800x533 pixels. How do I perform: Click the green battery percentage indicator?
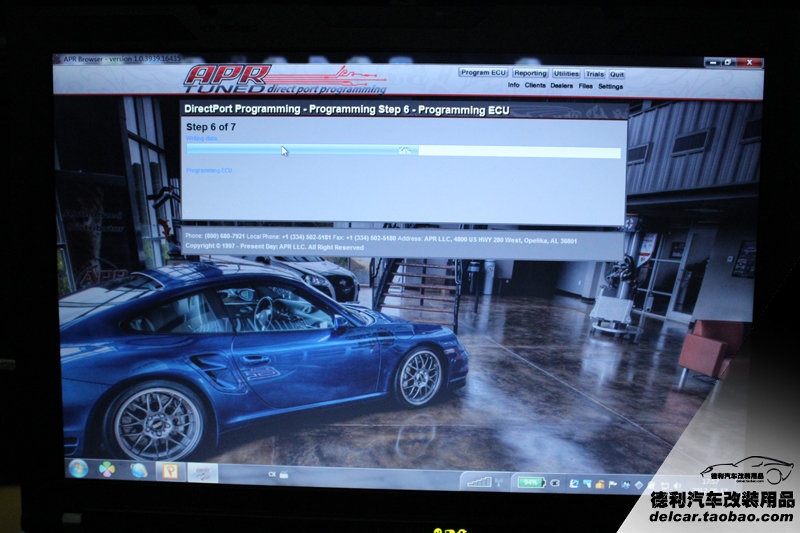tap(529, 482)
